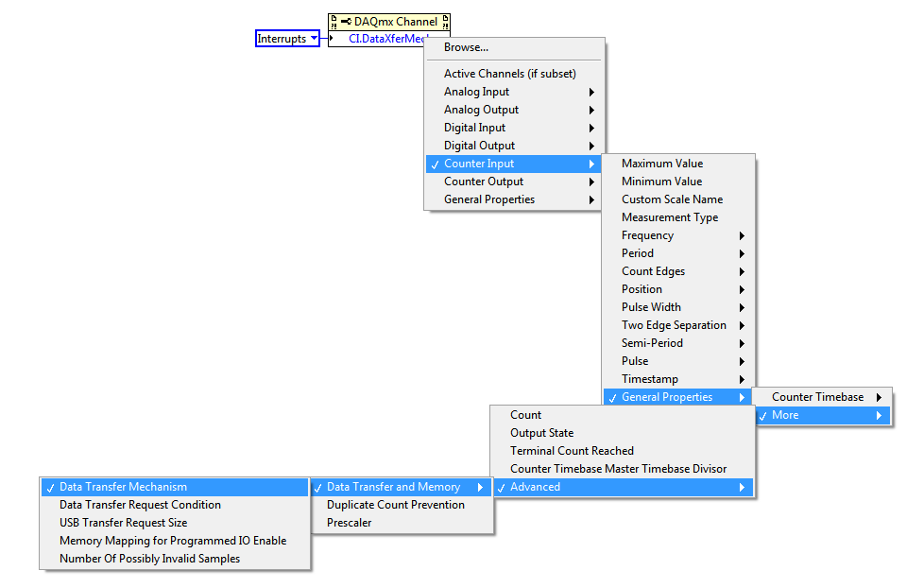The image size is (924, 588).
Task: Choose the Count property
Action: click(623, 415)
